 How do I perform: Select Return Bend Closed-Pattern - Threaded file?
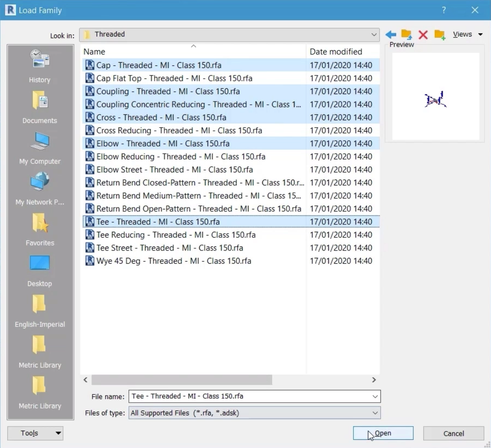[x=231, y=182]
